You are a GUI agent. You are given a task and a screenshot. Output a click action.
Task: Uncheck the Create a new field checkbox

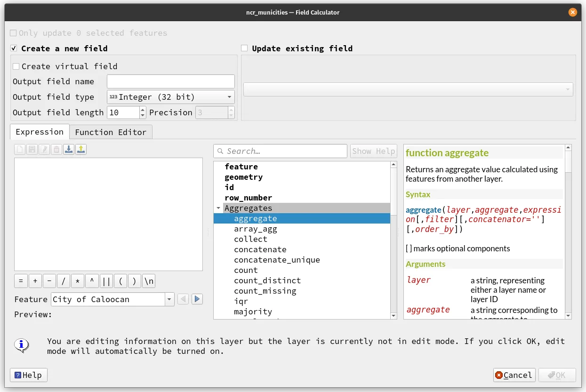pyautogui.click(x=14, y=48)
